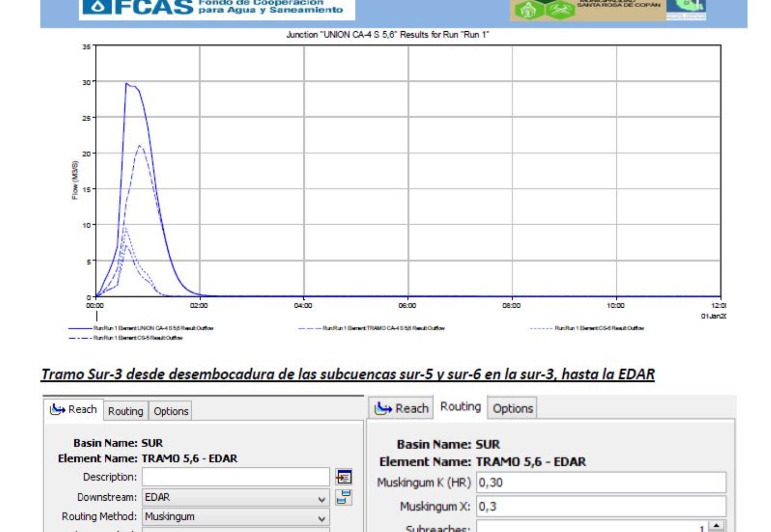Screen dimensions: 771x532
Task: Click the Muskingum K (HR) input field
Action: coord(600,483)
